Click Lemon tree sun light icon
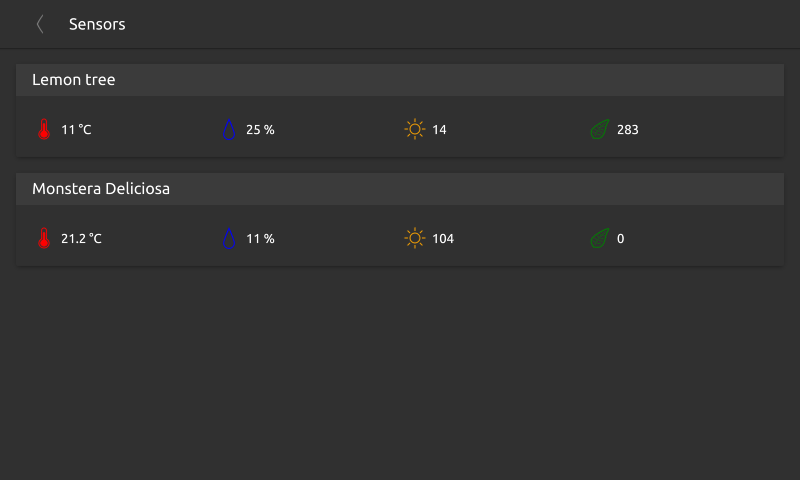Image resolution: width=800 pixels, height=480 pixels. click(x=415, y=129)
